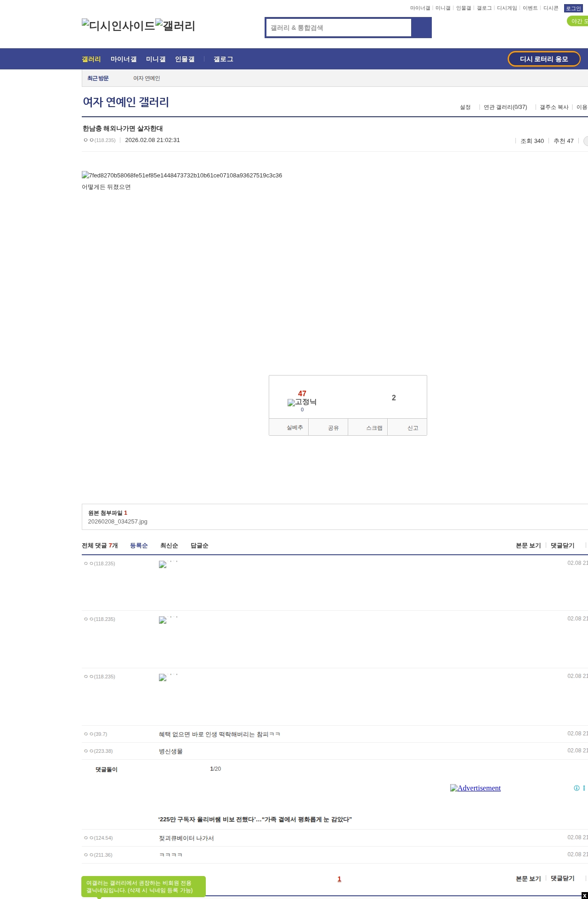Click the search button beside the search field
This screenshot has width=588, height=899.
click(x=421, y=28)
